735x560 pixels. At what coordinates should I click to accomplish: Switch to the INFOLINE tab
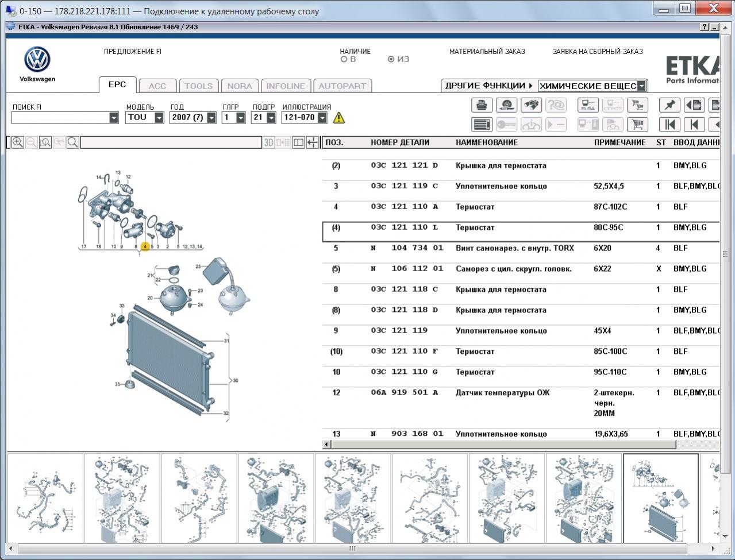pos(286,86)
